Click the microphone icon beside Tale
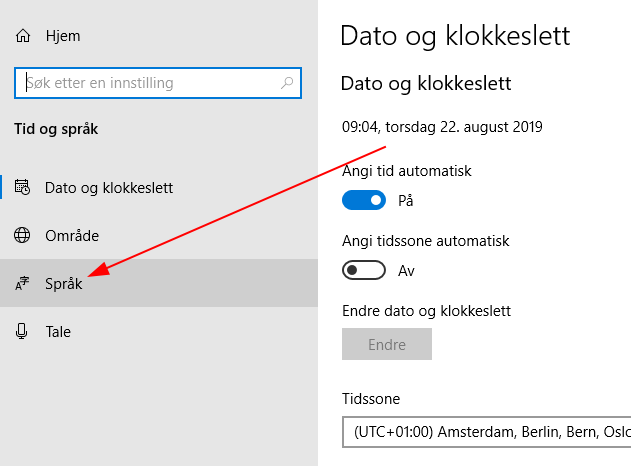 point(21,332)
